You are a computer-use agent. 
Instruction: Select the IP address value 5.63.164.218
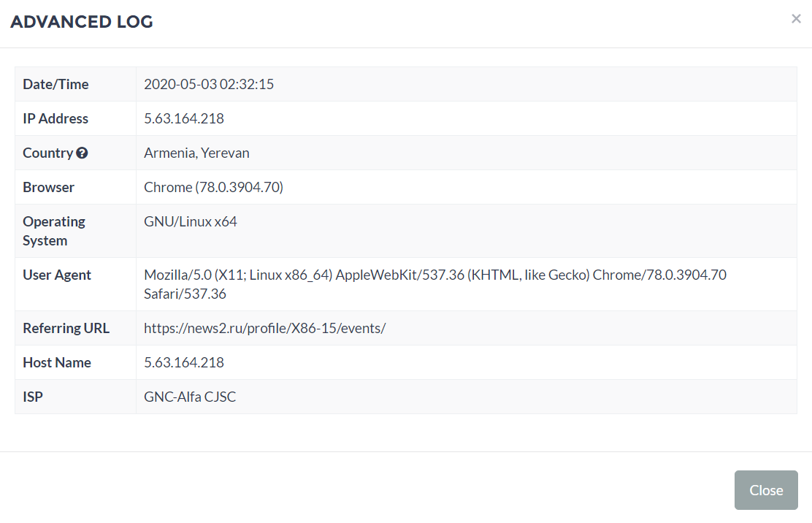pos(184,118)
